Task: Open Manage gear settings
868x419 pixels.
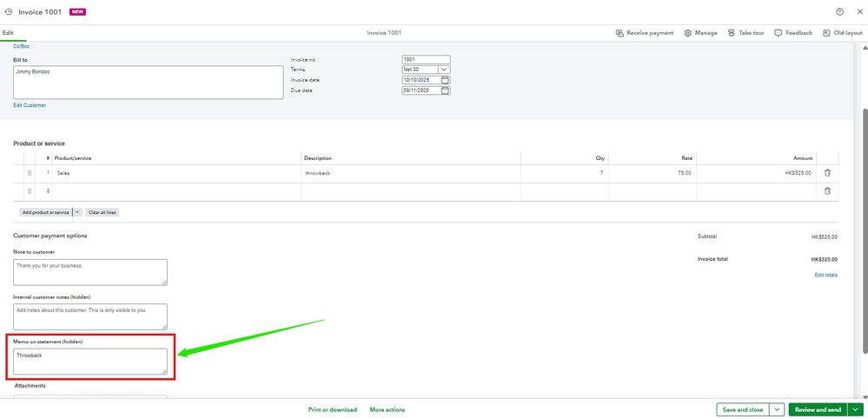Action: coord(687,33)
